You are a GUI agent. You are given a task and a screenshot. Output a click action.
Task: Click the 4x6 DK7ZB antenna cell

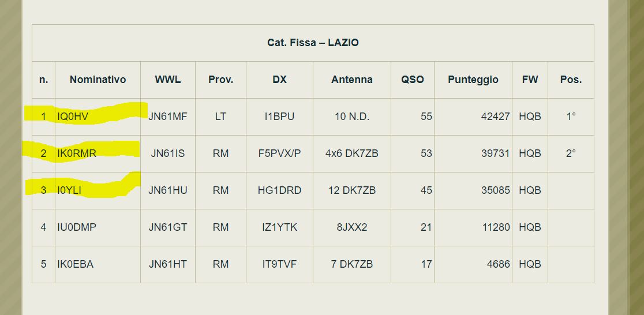[351, 153]
